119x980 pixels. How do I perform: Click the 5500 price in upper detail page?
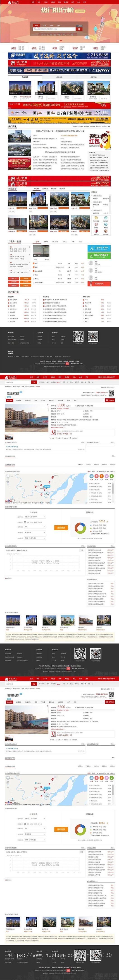(61, 406)
